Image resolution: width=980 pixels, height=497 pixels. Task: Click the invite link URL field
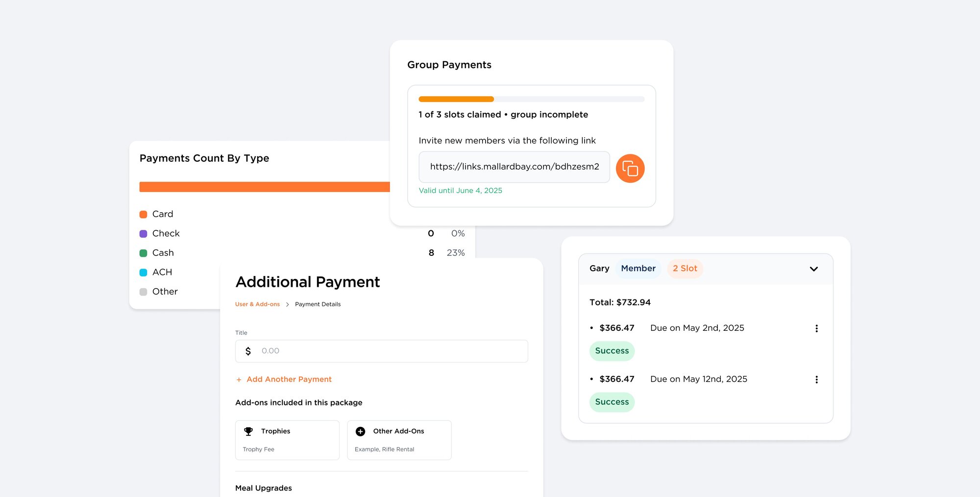pos(514,167)
